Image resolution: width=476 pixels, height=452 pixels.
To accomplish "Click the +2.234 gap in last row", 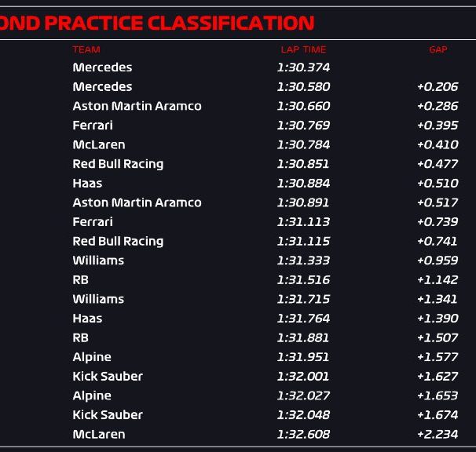I will [438, 434].
